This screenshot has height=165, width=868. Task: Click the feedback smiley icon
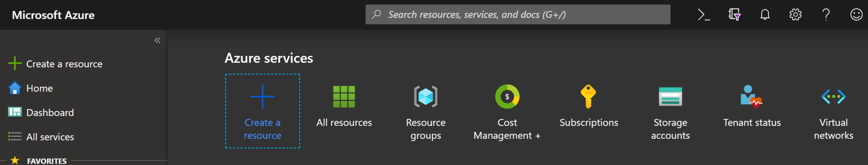(857, 15)
